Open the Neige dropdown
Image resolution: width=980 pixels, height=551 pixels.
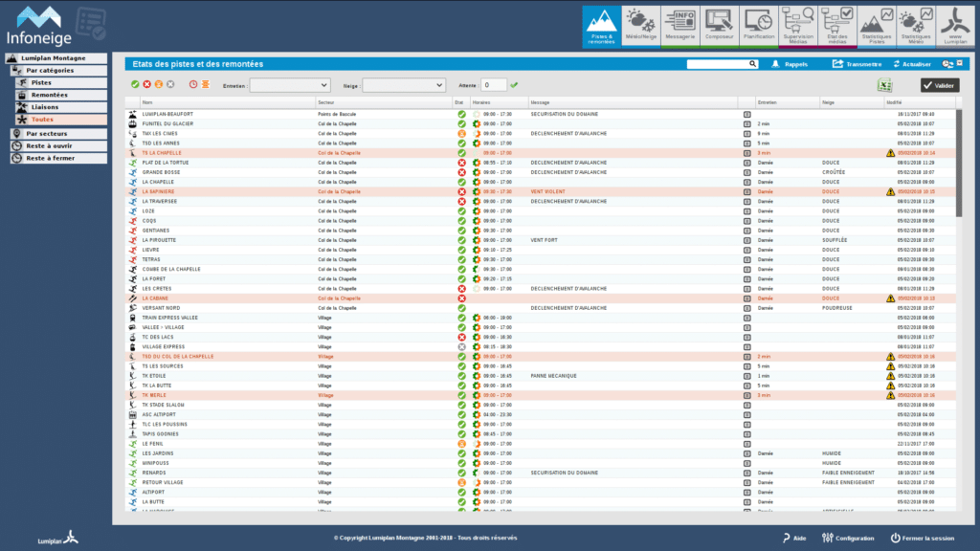(x=404, y=85)
